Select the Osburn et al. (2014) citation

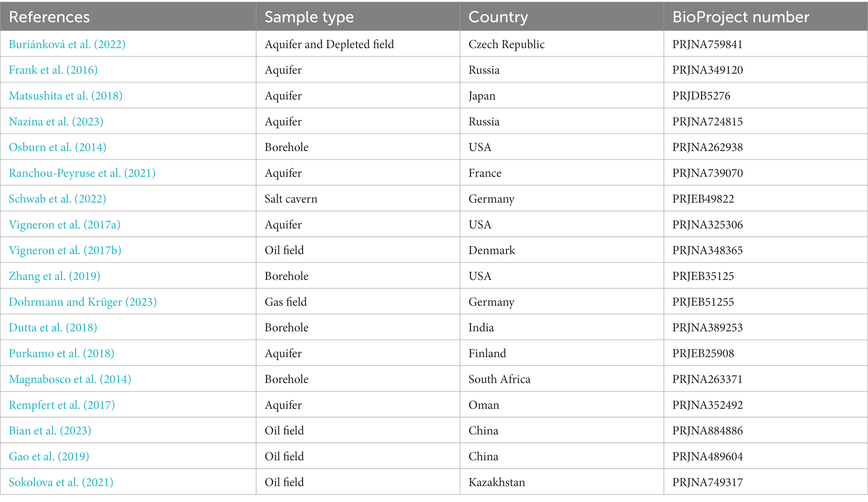[x=58, y=147]
